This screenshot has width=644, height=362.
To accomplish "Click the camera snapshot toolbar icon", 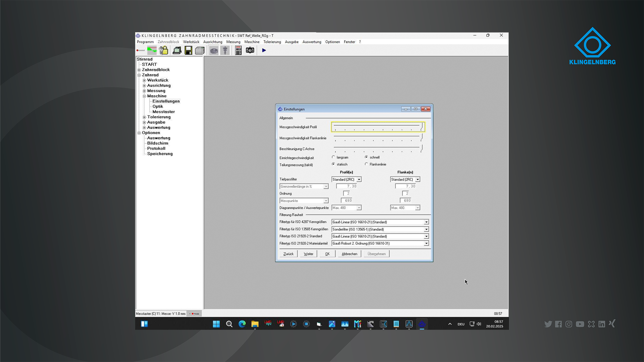I will 250,50.
